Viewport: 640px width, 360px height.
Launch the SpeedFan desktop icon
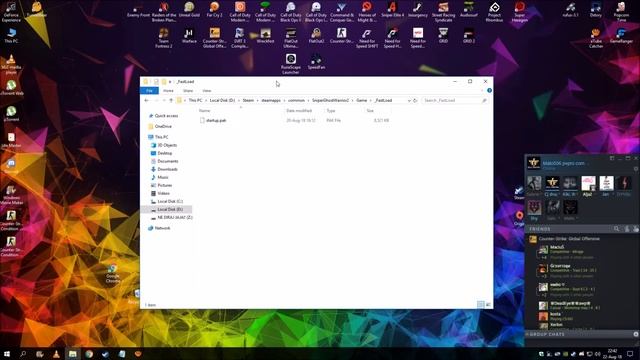pos(316,62)
